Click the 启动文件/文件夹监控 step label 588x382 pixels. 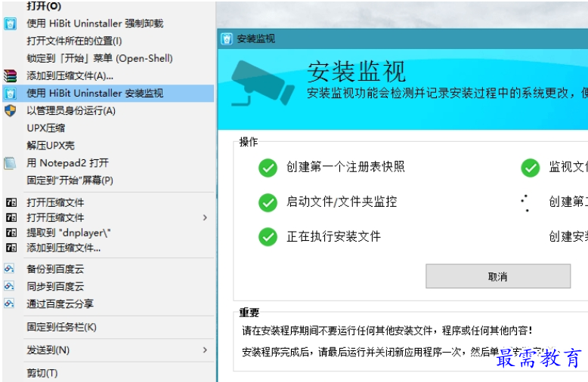[x=342, y=202]
